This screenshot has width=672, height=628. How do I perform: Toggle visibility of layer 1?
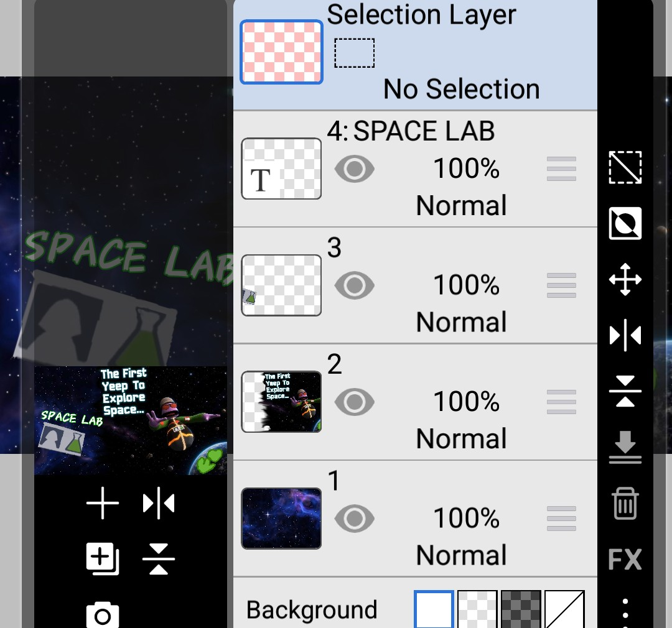[355, 519]
